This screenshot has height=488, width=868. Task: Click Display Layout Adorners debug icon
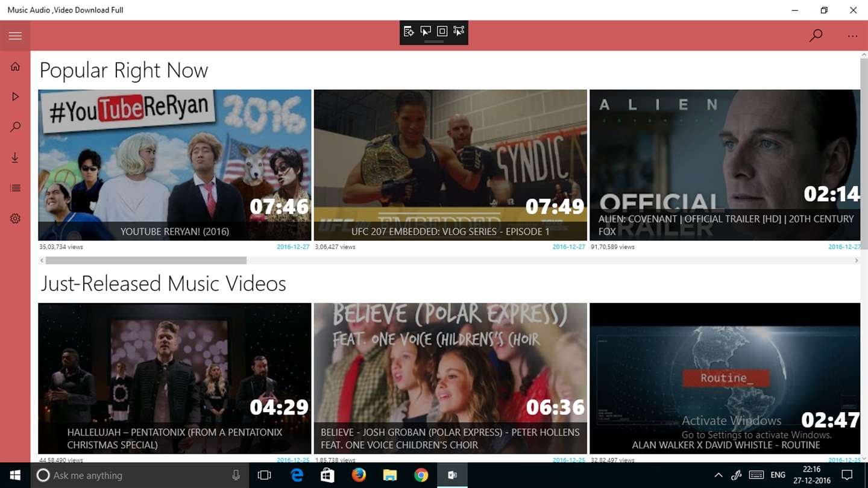click(x=442, y=31)
